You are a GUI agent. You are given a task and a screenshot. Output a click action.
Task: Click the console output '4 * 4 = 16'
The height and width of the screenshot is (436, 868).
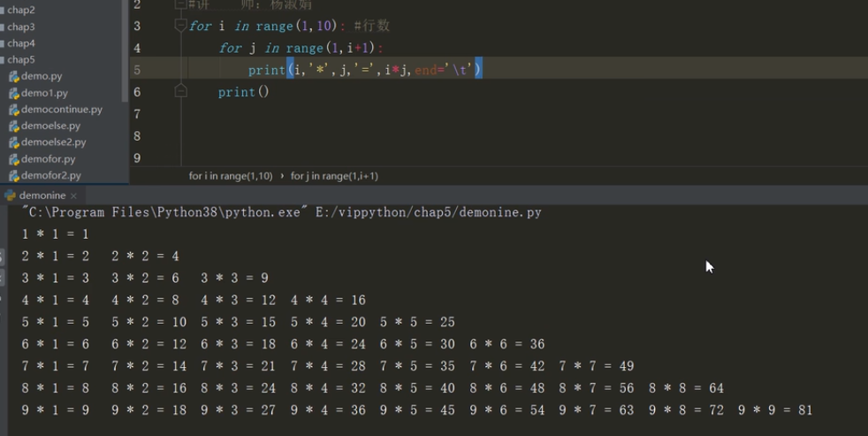[328, 301]
